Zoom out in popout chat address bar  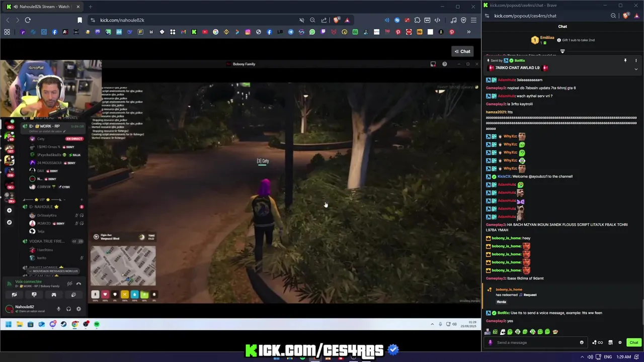613,16
